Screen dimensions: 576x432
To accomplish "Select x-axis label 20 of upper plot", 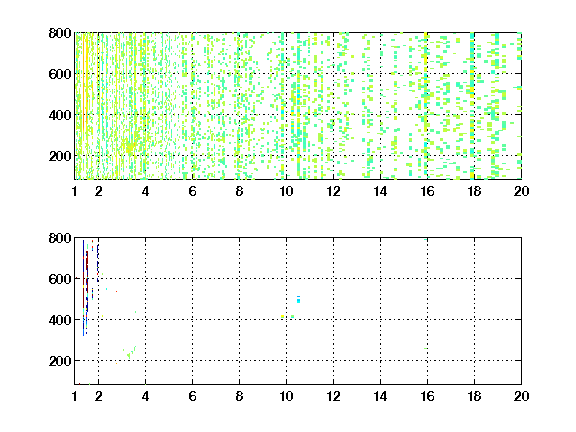I will click(x=521, y=191).
